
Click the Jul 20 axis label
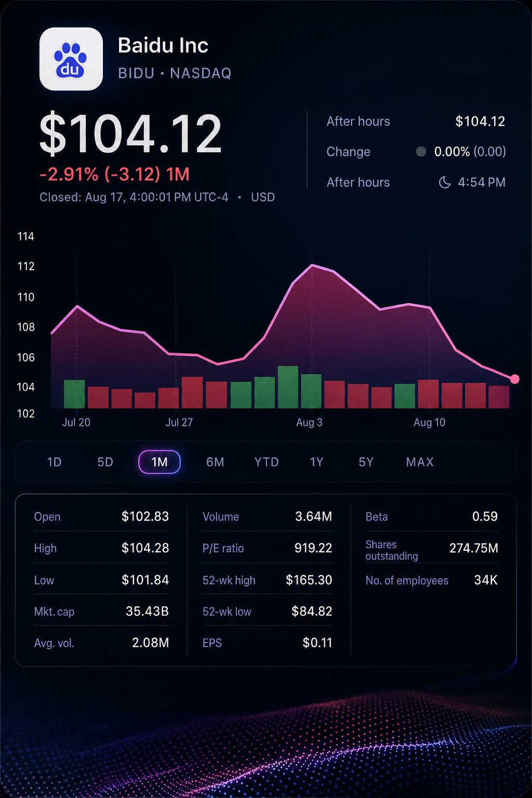76,422
